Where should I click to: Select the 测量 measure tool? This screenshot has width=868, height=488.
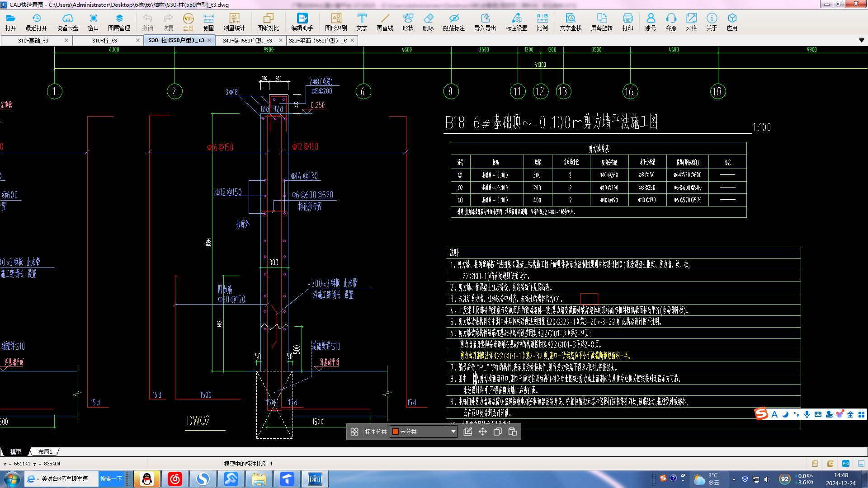[x=208, y=22]
